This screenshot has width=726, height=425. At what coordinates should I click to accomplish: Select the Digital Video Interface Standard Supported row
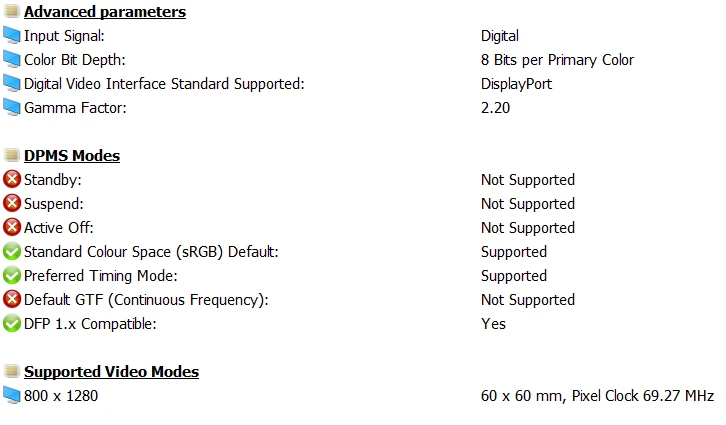point(363,84)
